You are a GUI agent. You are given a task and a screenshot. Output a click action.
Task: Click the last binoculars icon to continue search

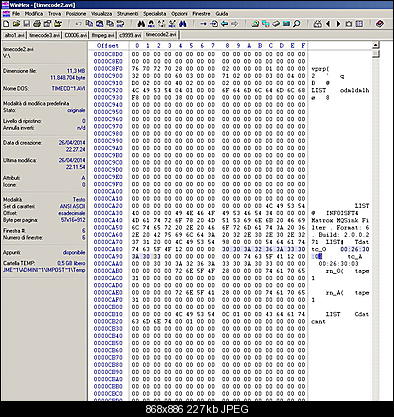click(x=183, y=24)
